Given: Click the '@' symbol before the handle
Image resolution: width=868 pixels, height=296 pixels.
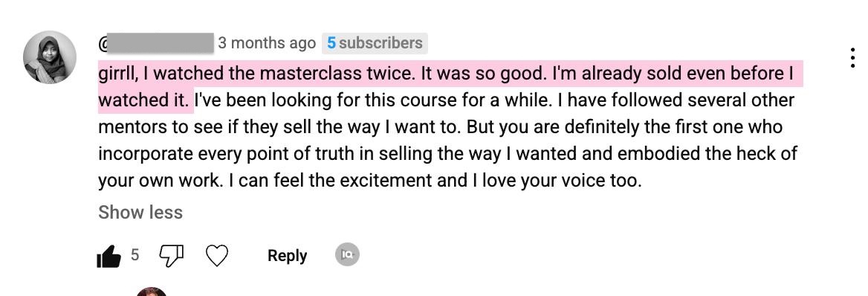Looking at the screenshot, I should tap(102, 43).
